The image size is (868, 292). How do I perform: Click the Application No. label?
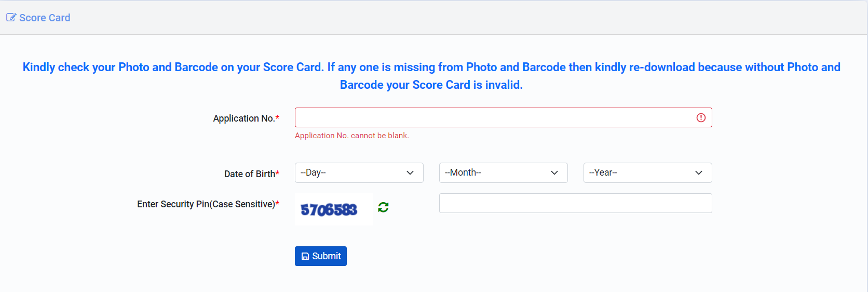click(x=246, y=118)
